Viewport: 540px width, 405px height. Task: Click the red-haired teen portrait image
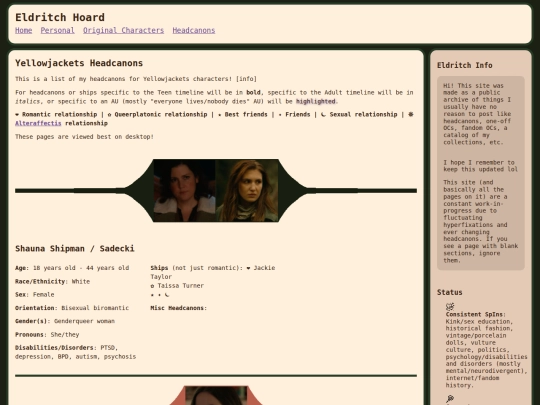tap(247, 190)
